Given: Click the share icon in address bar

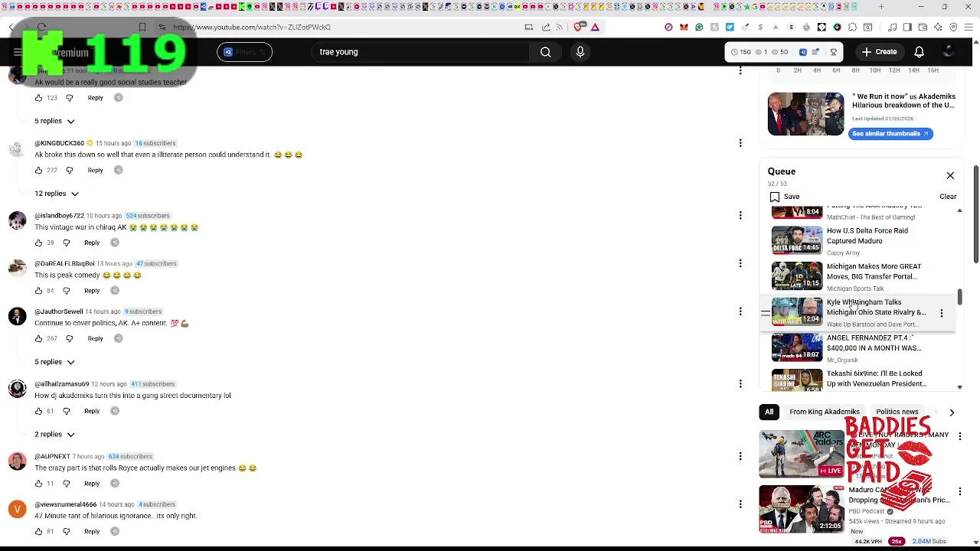Looking at the screenshot, I should [x=546, y=27].
